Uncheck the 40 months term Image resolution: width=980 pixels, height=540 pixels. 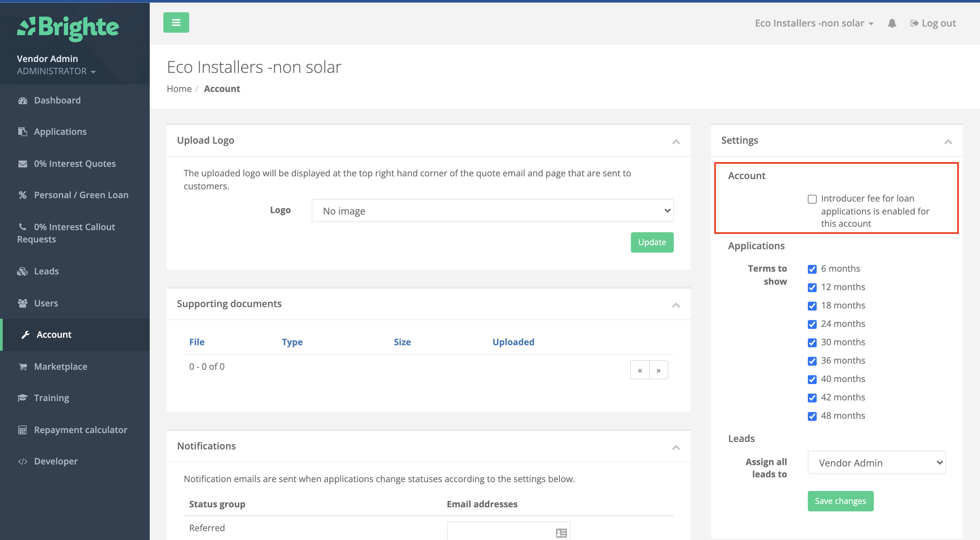tap(812, 379)
